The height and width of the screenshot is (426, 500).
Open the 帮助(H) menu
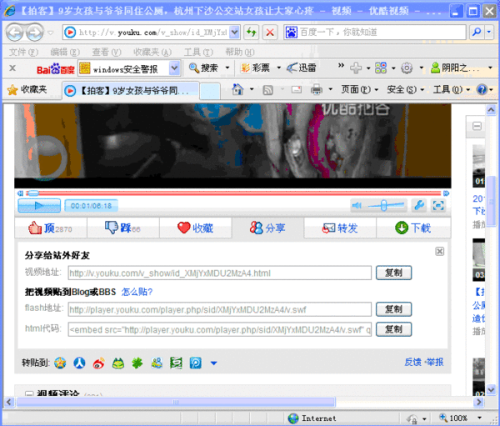240,52
